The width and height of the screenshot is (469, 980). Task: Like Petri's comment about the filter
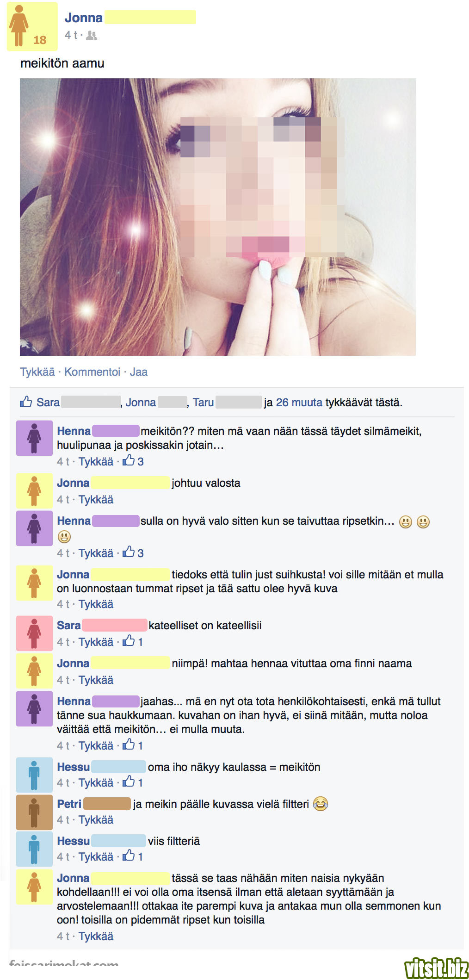96,819
